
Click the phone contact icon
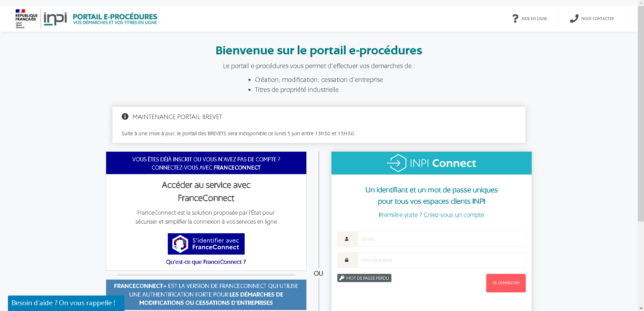574,19
